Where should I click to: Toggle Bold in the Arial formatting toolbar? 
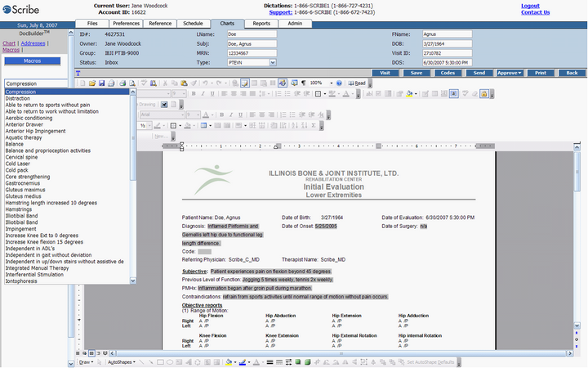tap(221, 114)
